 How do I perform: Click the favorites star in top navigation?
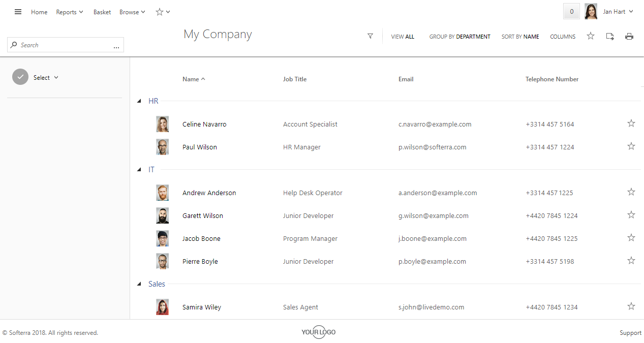coord(160,12)
